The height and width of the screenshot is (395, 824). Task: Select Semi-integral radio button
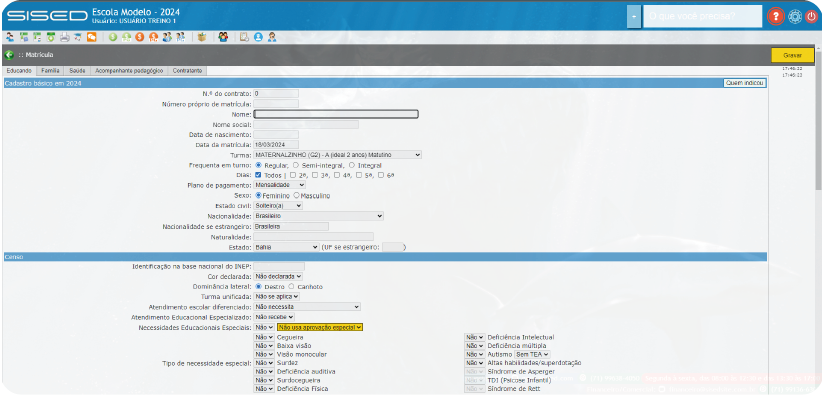pos(295,165)
